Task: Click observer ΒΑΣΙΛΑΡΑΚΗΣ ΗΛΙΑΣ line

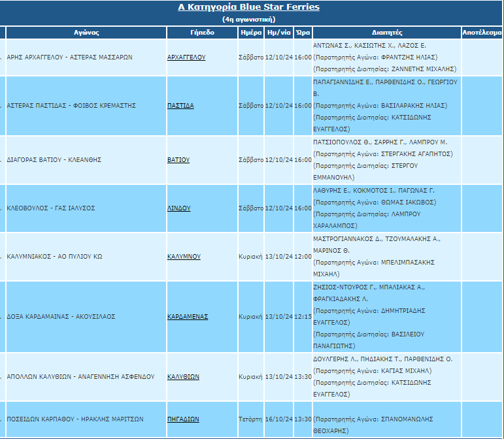Action: tap(380, 106)
